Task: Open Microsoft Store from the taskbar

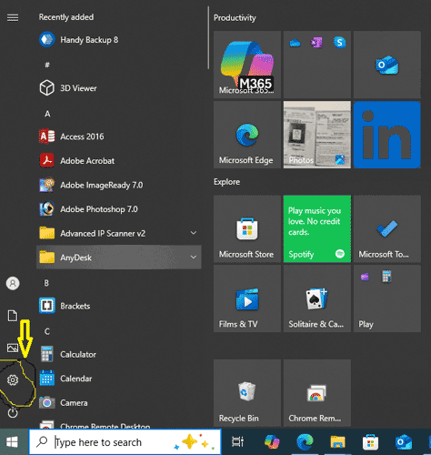Action: coord(370,442)
